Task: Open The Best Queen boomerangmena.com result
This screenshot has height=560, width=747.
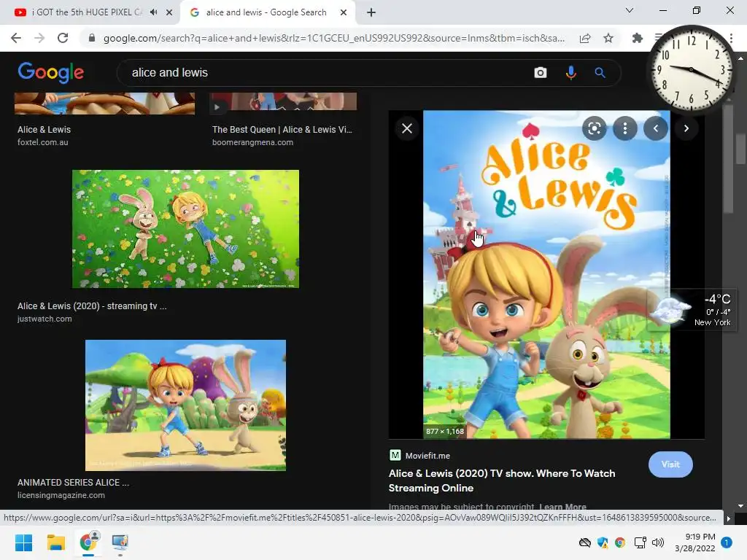Action: (x=282, y=135)
